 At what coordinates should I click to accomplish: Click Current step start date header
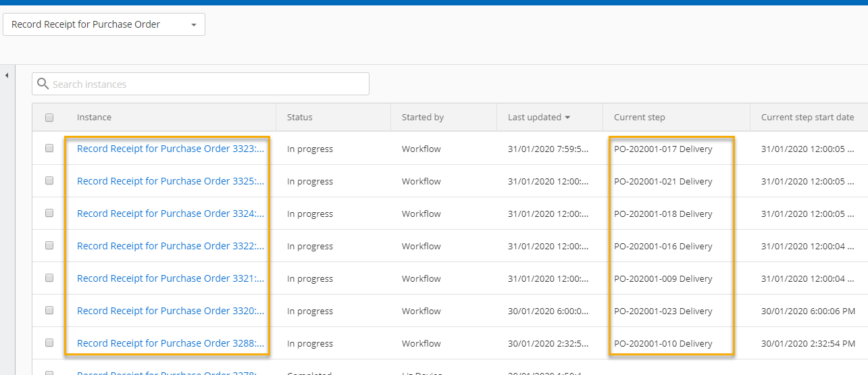click(807, 118)
